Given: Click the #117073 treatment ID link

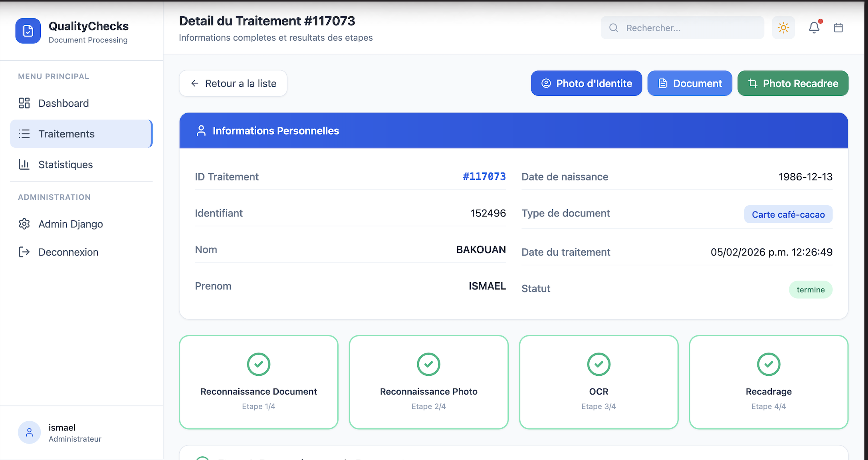Looking at the screenshot, I should point(484,176).
